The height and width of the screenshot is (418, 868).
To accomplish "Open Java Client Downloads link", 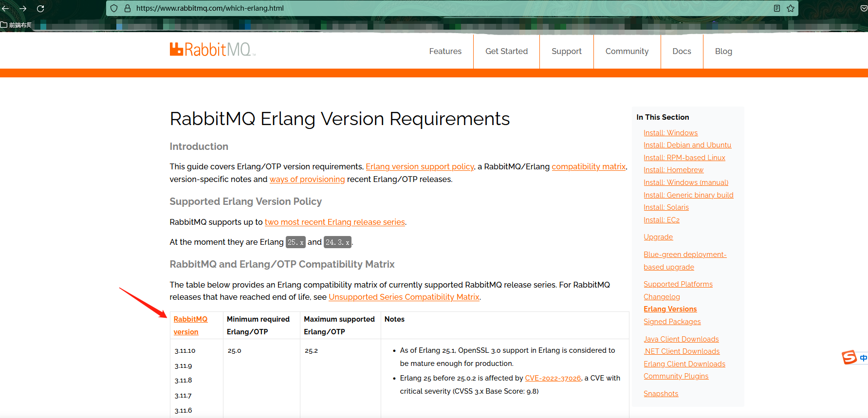I will point(681,339).
